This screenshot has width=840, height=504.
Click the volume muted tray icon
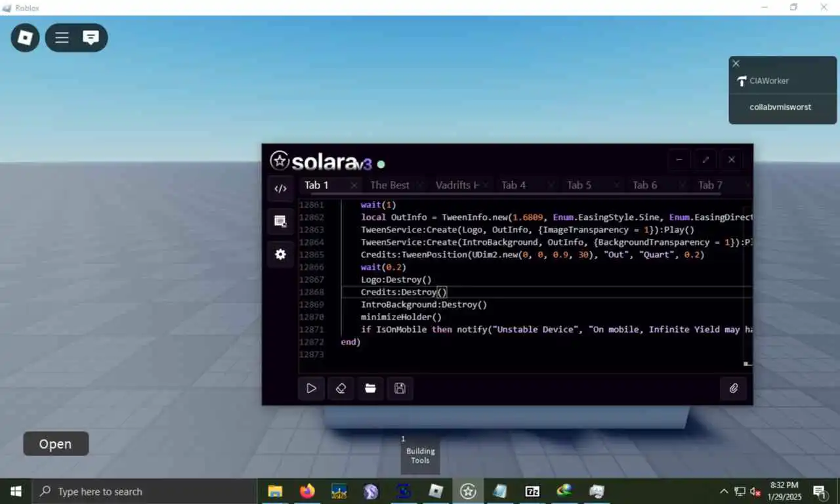755,492
